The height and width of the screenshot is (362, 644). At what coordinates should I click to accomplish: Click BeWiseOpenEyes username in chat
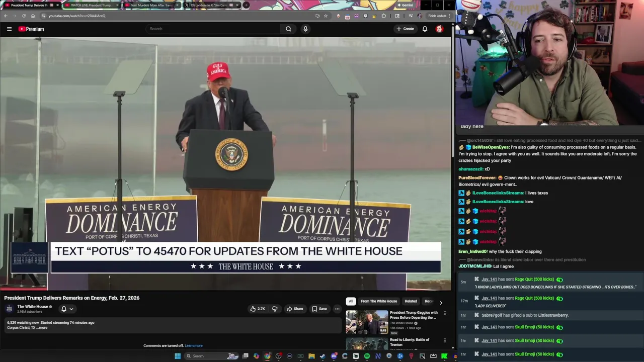(x=490, y=147)
